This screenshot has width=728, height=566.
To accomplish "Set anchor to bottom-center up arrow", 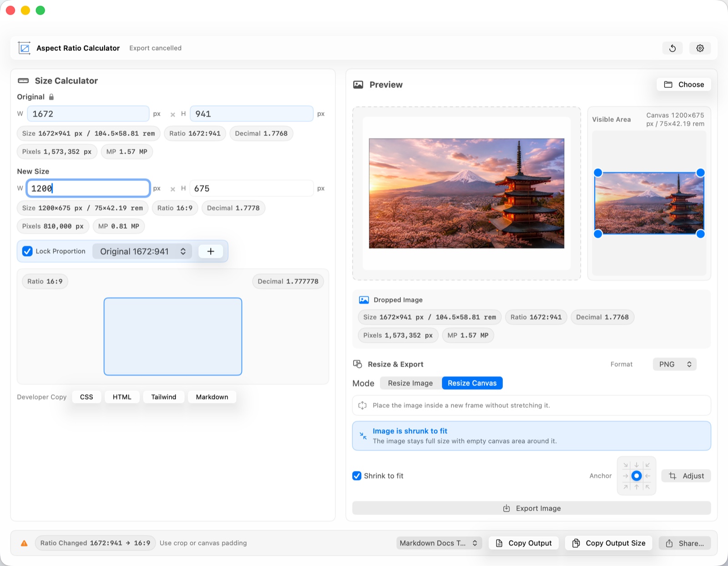I will coord(637,487).
